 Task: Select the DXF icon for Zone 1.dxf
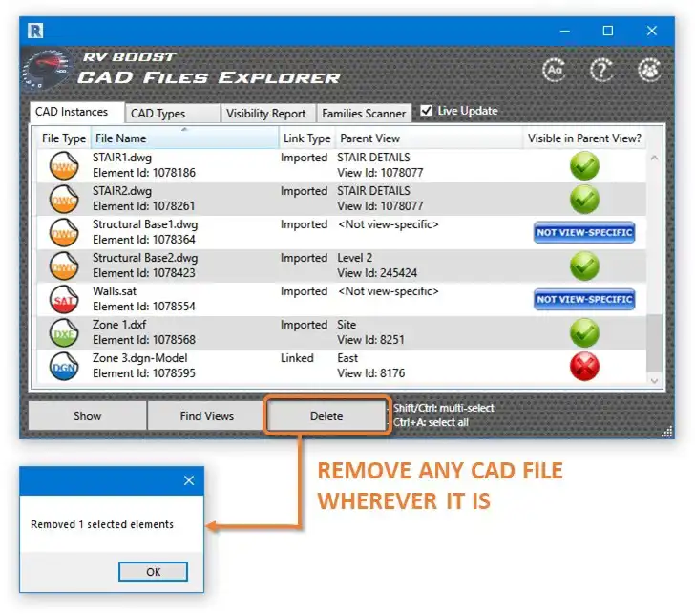pos(64,332)
